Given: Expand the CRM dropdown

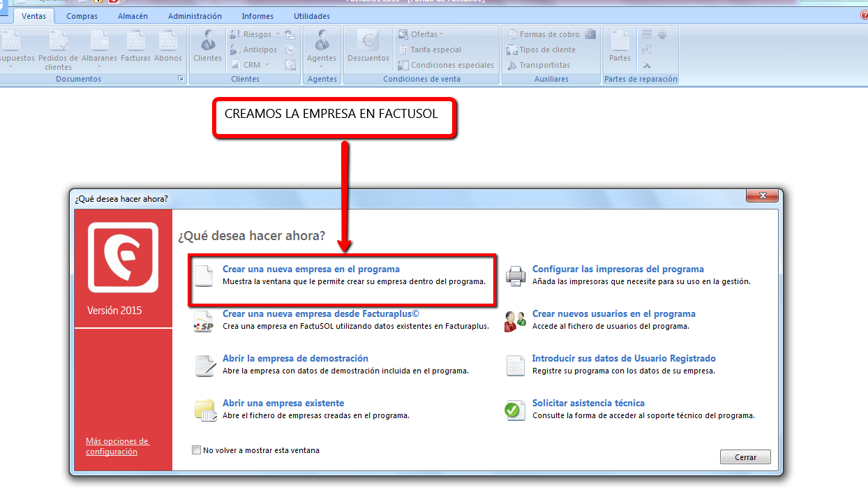Looking at the screenshot, I should pos(267,65).
